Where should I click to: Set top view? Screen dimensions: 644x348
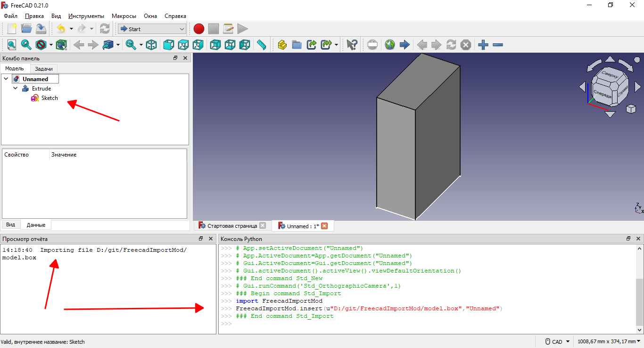tap(183, 45)
